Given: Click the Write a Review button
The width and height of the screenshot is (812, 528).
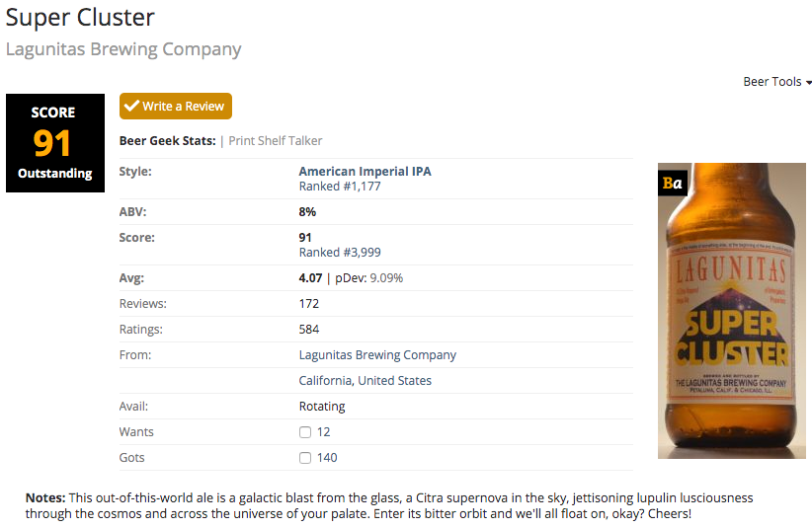Looking at the screenshot, I should [x=176, y=107].
